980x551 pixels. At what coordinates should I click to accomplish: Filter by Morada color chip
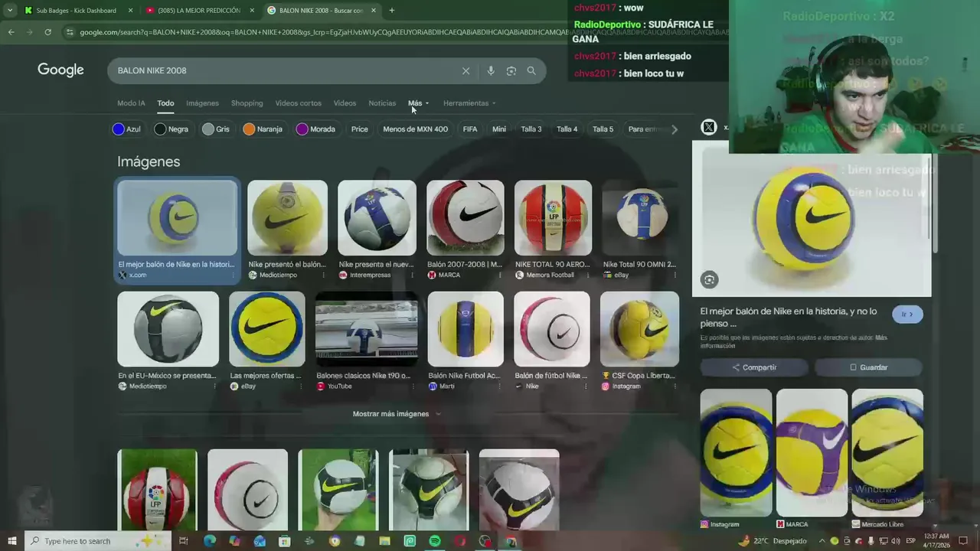tap(316, 129)
